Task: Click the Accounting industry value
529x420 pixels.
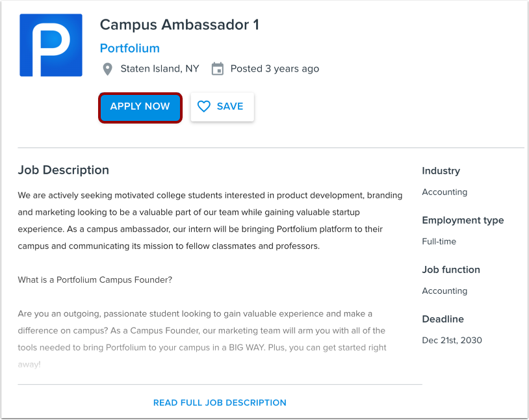Action: [445, 192]
